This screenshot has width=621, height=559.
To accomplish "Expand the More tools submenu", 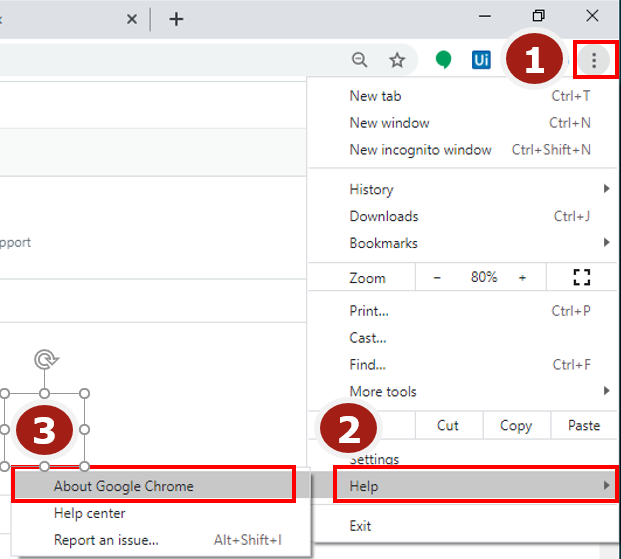I will coord(462,391).
